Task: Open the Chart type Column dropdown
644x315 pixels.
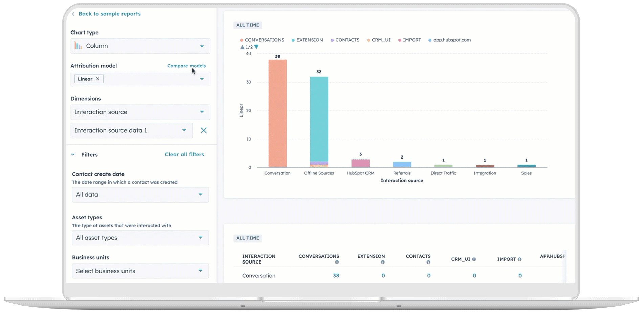Action: coord(140,46)
